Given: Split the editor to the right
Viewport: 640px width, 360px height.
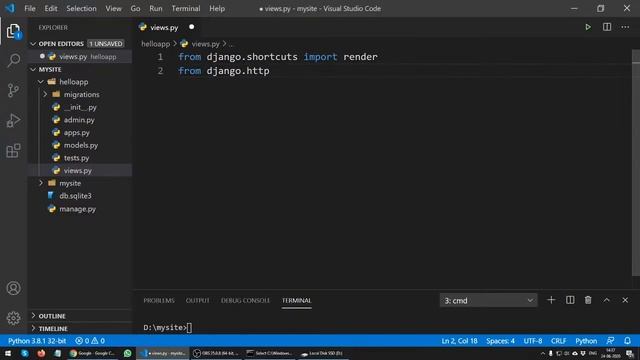Looking at the screenshot, I should pyautogui.click(x=607, y=27).
